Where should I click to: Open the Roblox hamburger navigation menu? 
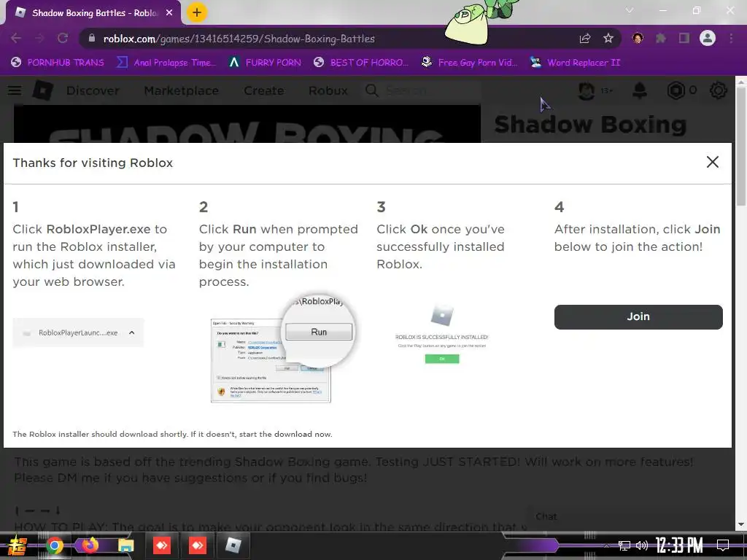(15, 90)
